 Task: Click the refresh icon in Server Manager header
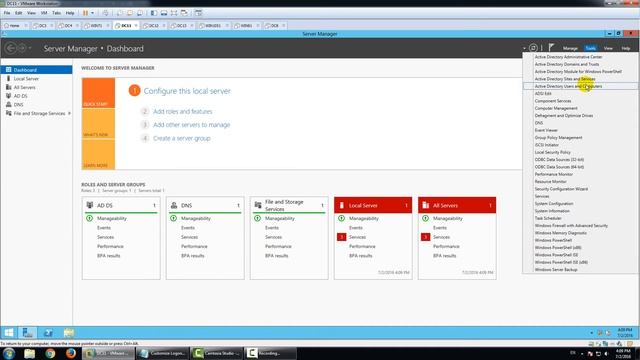533,48
